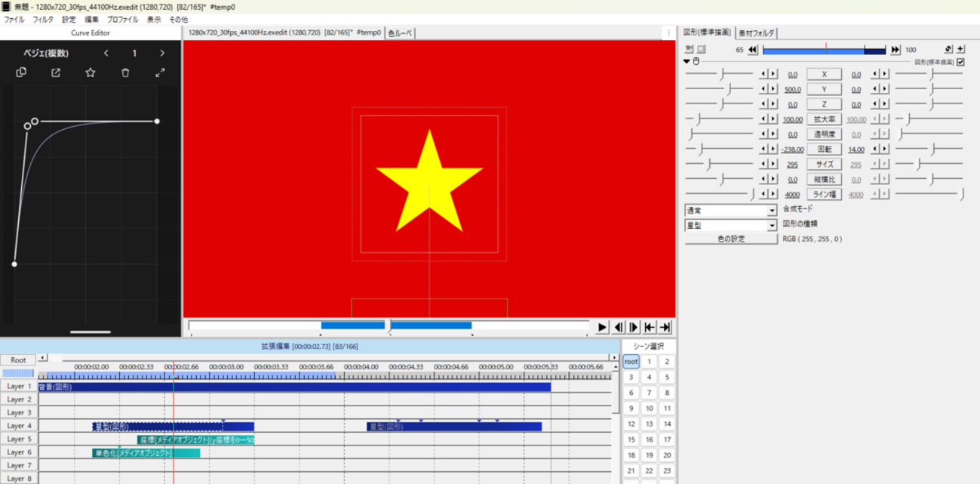Image resolution: width=980 pixels, height=484 pixels.
Task: Click the 回転 movement mode button
Action: 825,150
